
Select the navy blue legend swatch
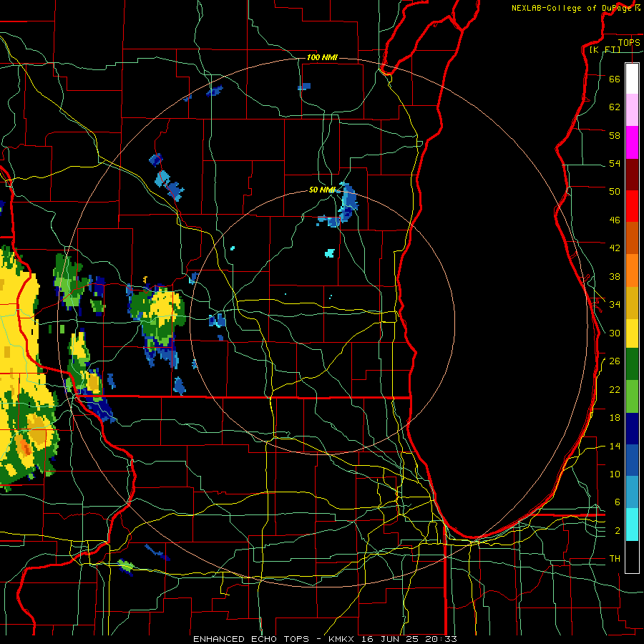[632, 429]
